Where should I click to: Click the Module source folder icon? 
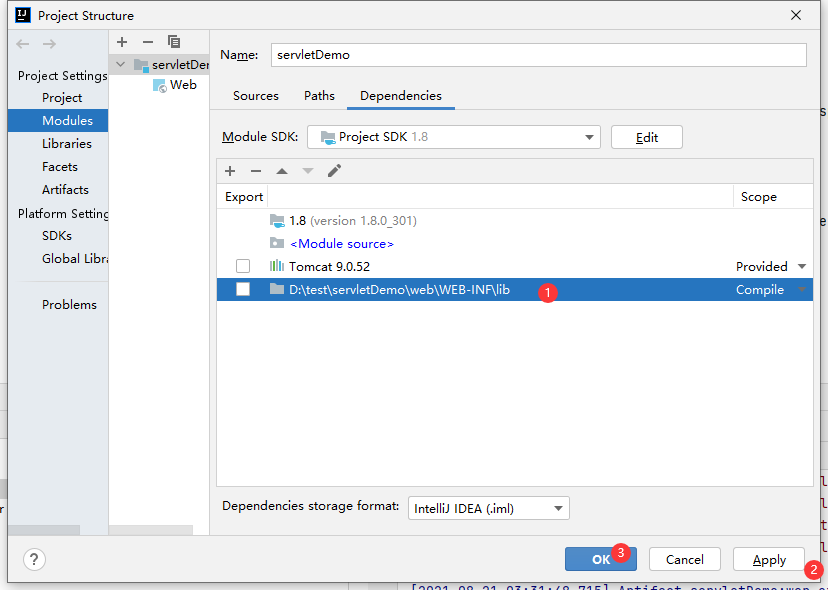(277, 243)
